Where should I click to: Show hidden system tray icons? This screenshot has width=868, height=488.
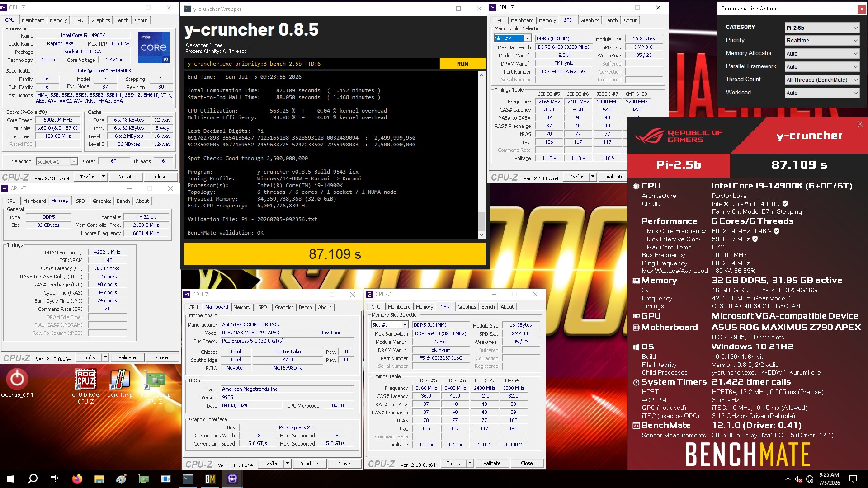coord(788,479)
